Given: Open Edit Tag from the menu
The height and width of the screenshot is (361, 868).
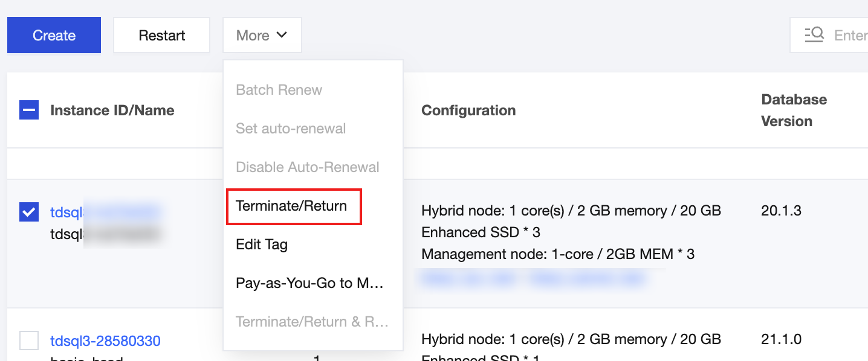Looking at the screenshot, I should click(x=261, y=244).
